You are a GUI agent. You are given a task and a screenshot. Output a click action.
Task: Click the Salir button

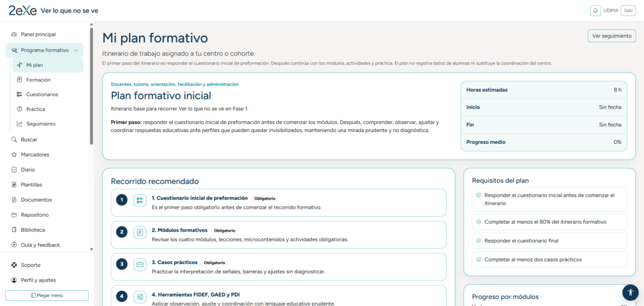[628, 11]
